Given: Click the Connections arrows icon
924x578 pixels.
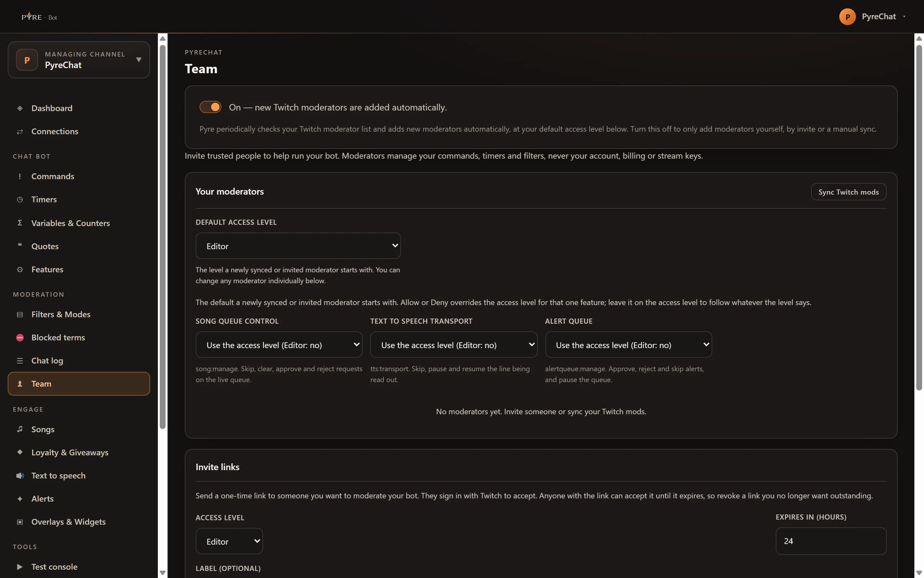Looking at the screenshot, I should [x=20, y=132].
